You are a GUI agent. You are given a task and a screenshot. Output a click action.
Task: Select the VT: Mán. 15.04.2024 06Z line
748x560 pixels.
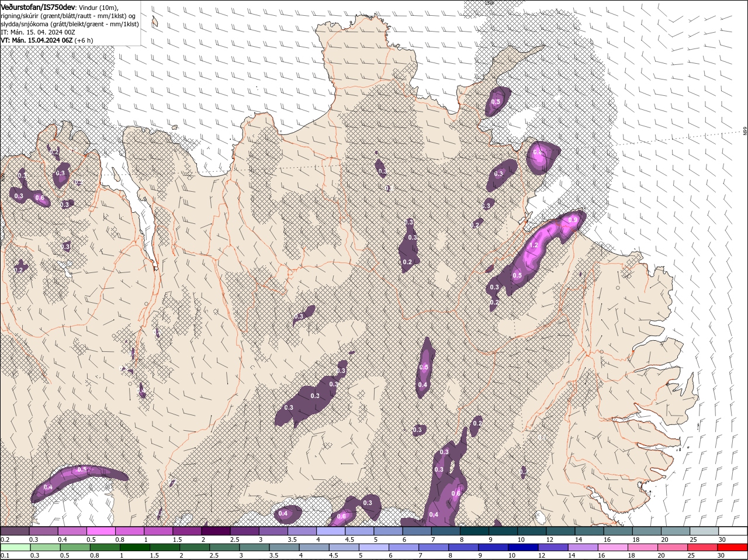click(36, 40)
